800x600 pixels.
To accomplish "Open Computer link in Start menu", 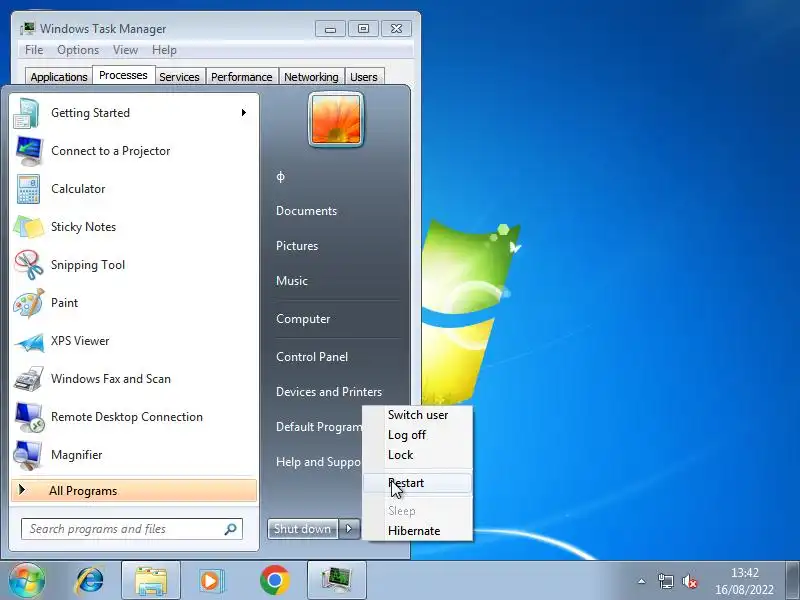I will pyautogui.click(x=303, y=319).
